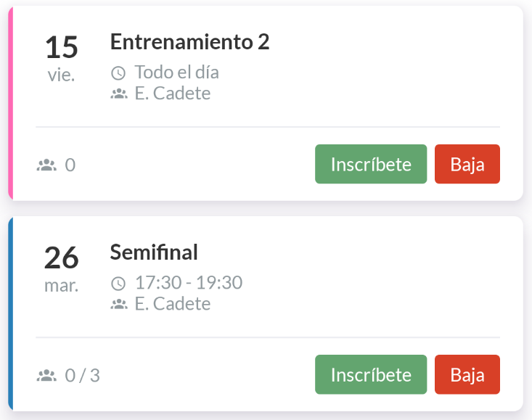Screen dimensions: 532x420
Task: Click the clock icon beside 17:30 - 19:30
Action: (x=118, y=283)
